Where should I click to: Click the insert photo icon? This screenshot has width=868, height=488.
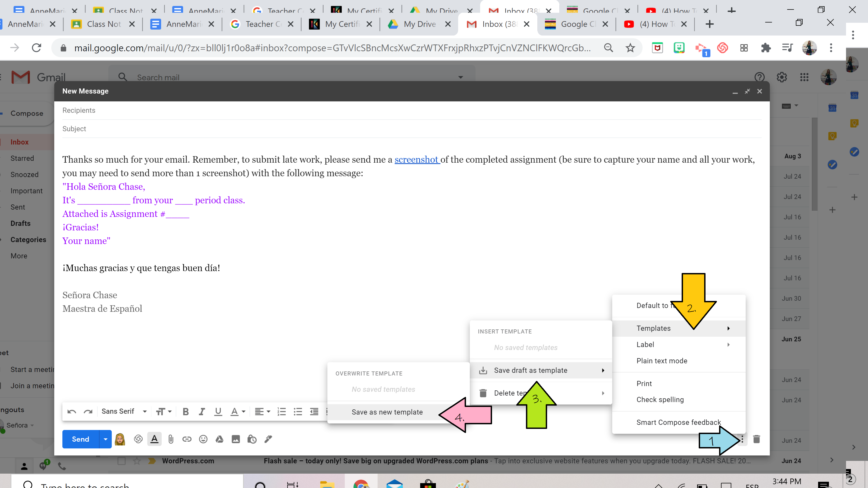tap(235, 439)
